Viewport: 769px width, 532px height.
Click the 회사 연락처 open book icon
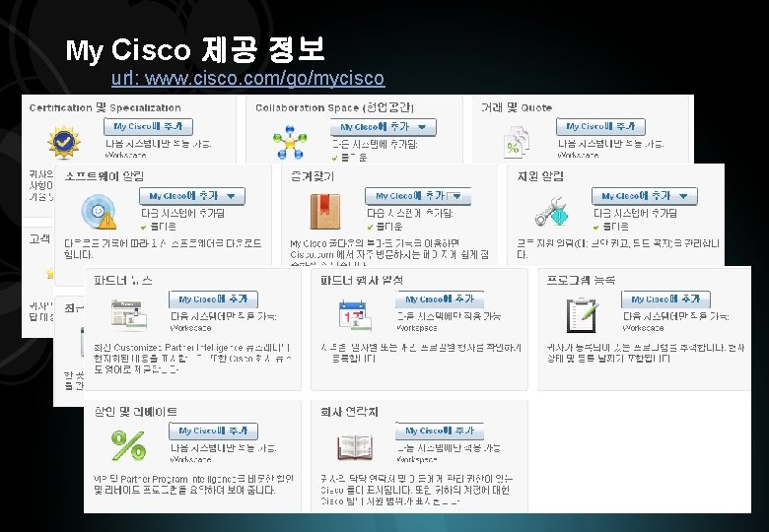tap(355, 447)
